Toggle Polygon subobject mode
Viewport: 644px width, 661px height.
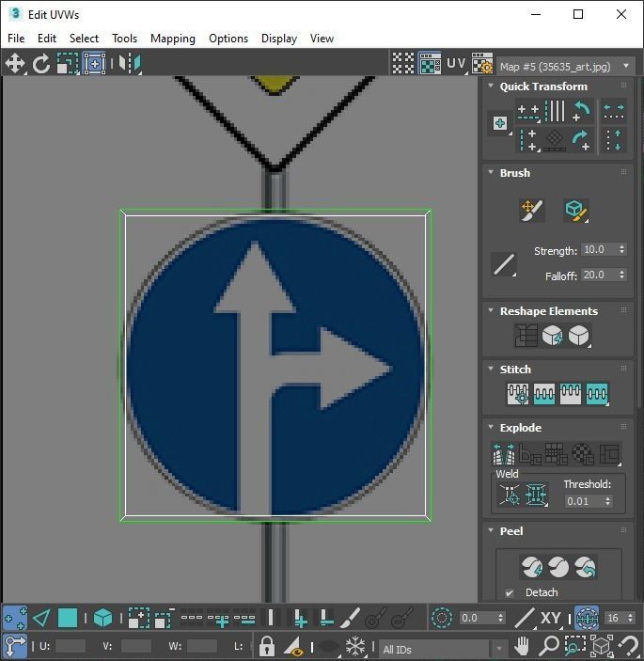click(68, 618)
